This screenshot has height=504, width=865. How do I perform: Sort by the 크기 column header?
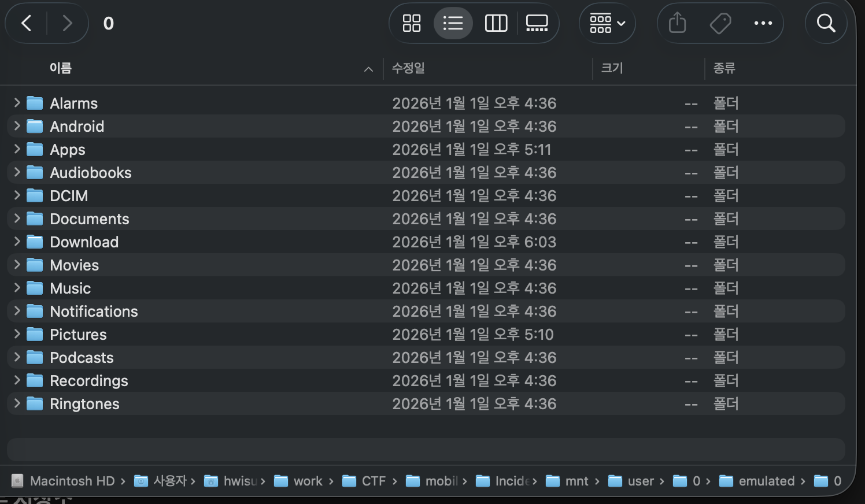tap(612, 68)
